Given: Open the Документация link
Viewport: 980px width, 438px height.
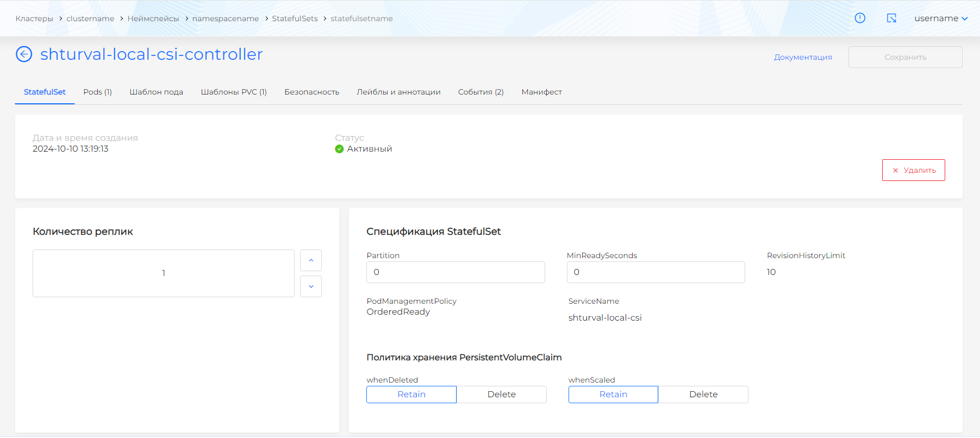Looking at the screenshot, I should [x=803, y=57].
